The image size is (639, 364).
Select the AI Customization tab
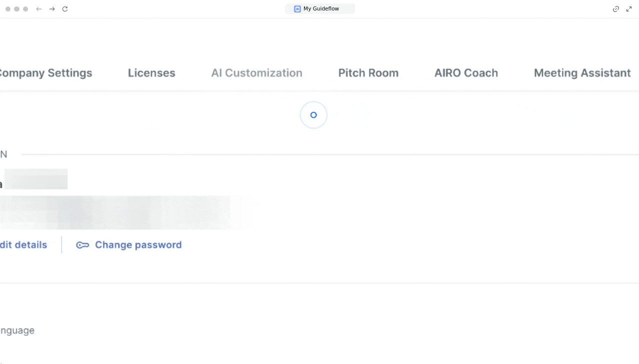[x=256, y=73]
